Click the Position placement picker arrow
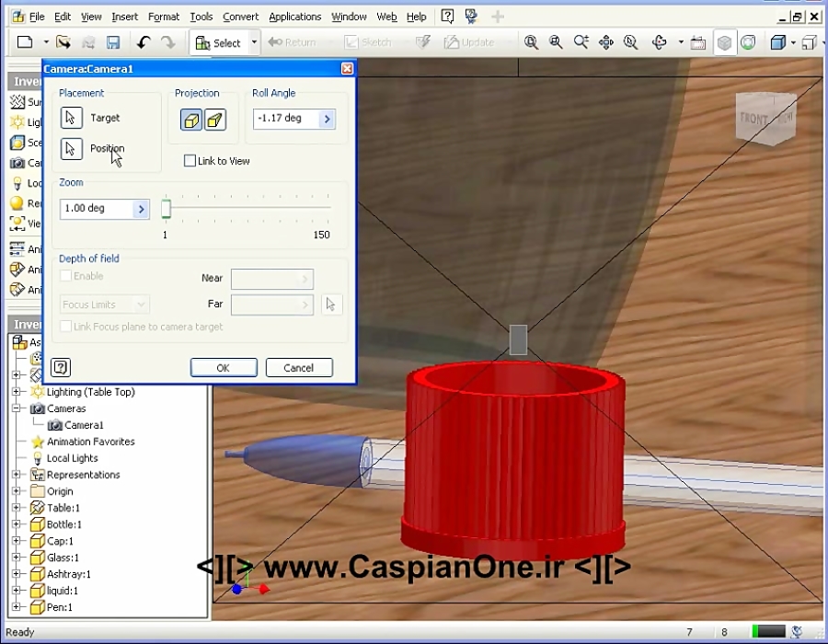This screenshot has width=828, height=644. 71,147
